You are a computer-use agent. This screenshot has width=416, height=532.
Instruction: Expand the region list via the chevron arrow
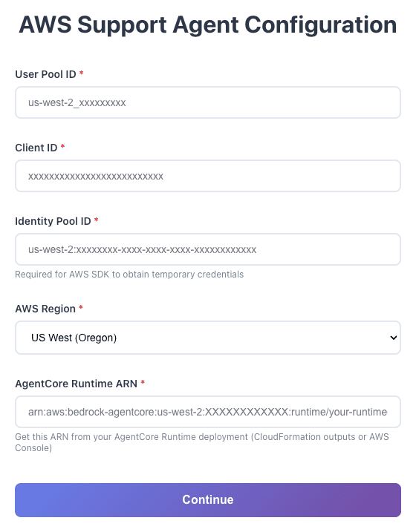(393, 338)
